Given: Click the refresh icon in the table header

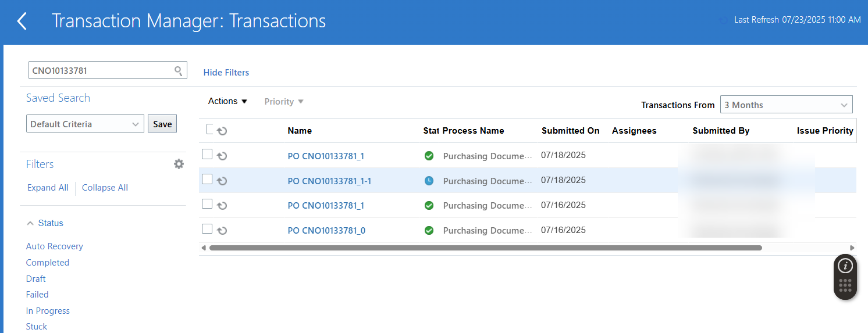Looking at the screenshot, I should [222, 131].
